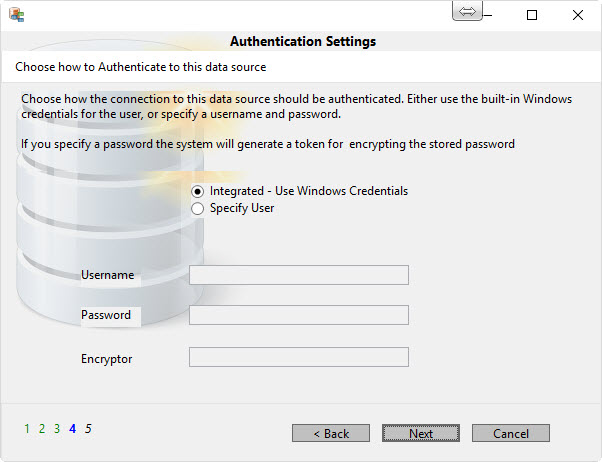Choose the Specify User radio button
Image resolution: width=602 pixels, height=462 pixels.
[x=197, y=209]
